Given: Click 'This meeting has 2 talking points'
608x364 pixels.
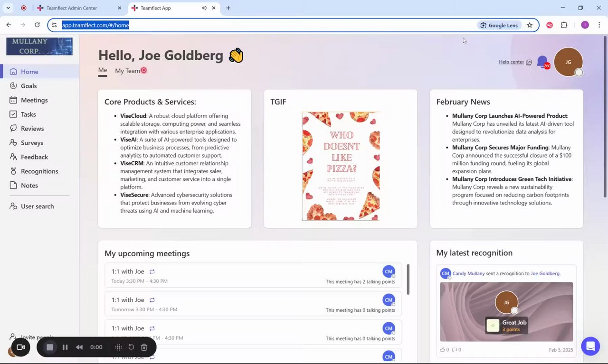Looking at the screenshot, I should point(361,282).
